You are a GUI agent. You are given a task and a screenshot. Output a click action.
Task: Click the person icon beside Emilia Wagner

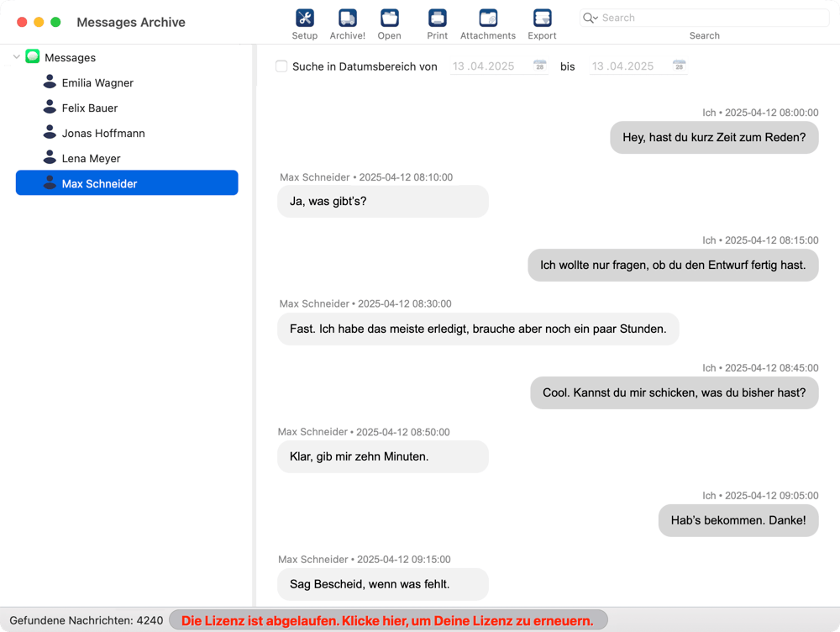[x=50, y=82]
